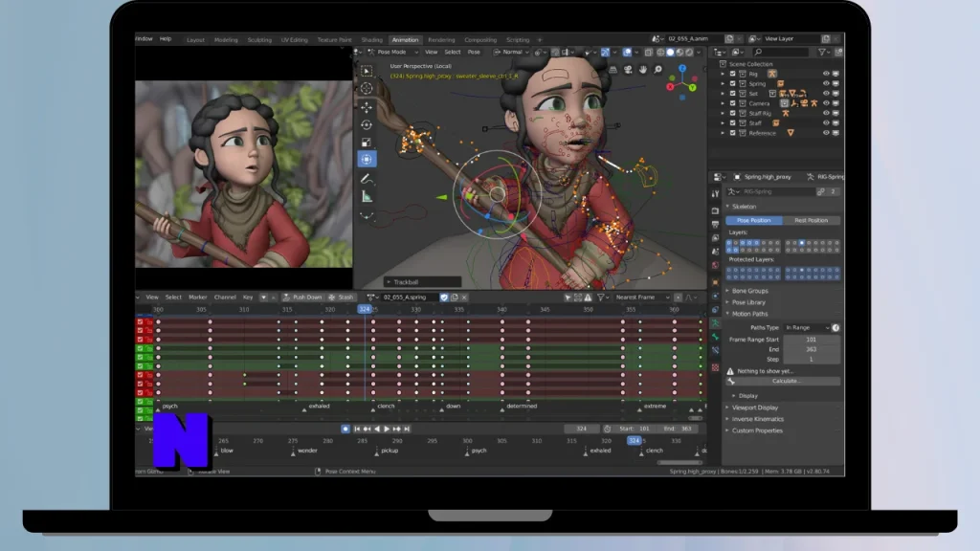The width and height of the screenshot is (980, 551).
Task: Switch to wireframe viewport shading
Action: tap(660, 53)
